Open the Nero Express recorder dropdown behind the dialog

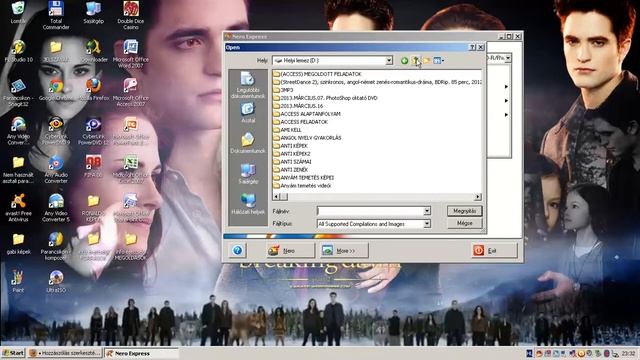tap(508, 58)
